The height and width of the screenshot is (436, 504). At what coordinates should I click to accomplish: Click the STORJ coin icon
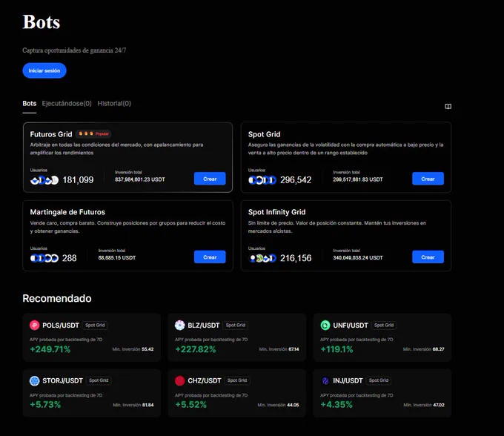34,380
